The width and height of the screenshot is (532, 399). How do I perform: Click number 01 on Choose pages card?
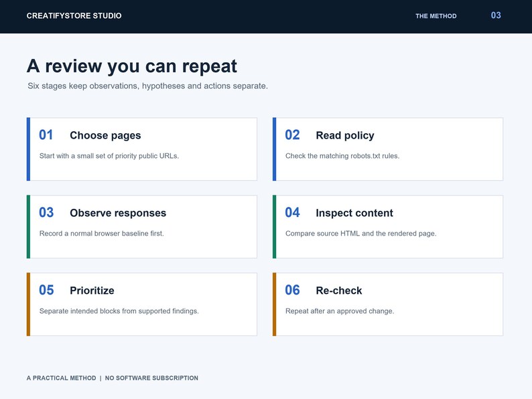pos(46,135)
